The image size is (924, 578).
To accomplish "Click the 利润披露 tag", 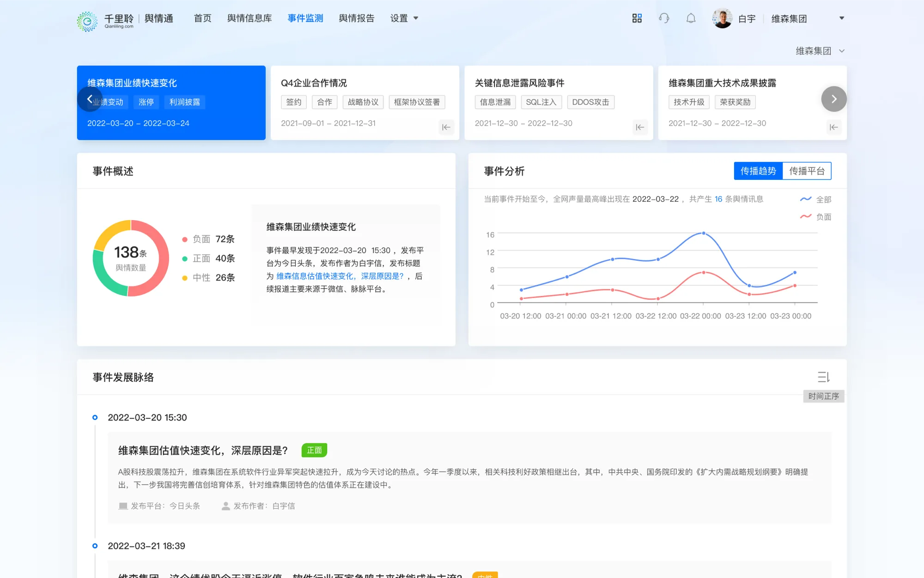I will pos(184,102).
